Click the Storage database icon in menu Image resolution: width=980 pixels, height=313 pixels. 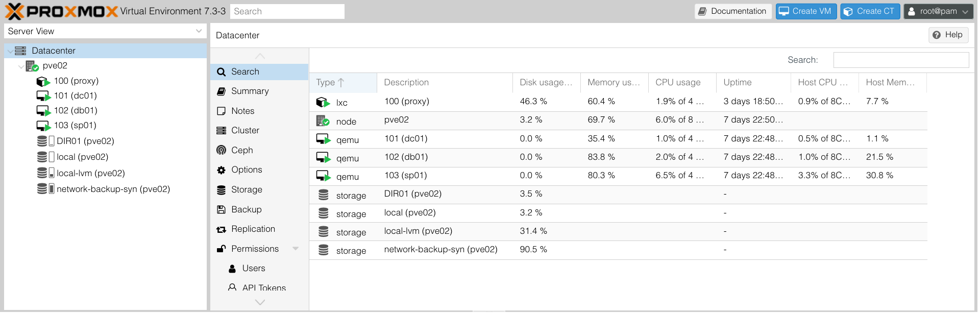(x=222, y=190)
